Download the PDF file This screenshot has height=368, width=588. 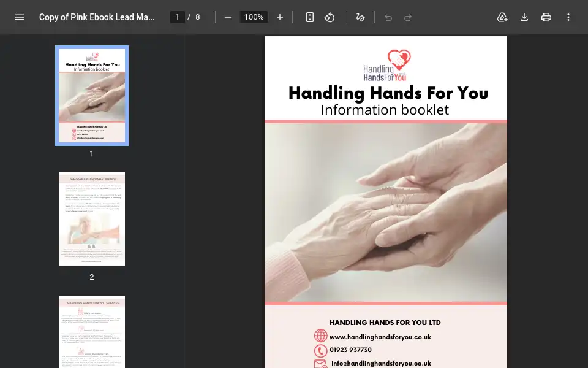click(x=524, y=17)
